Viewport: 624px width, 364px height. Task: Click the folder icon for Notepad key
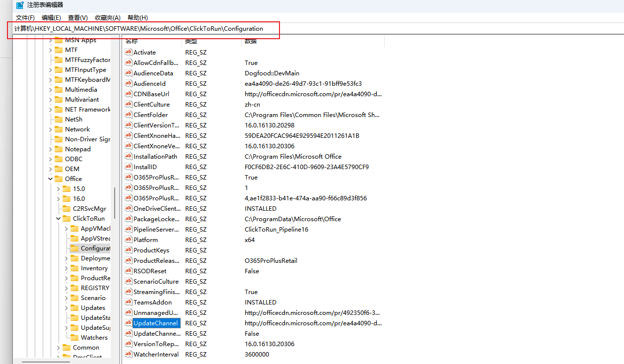[59, 149]
